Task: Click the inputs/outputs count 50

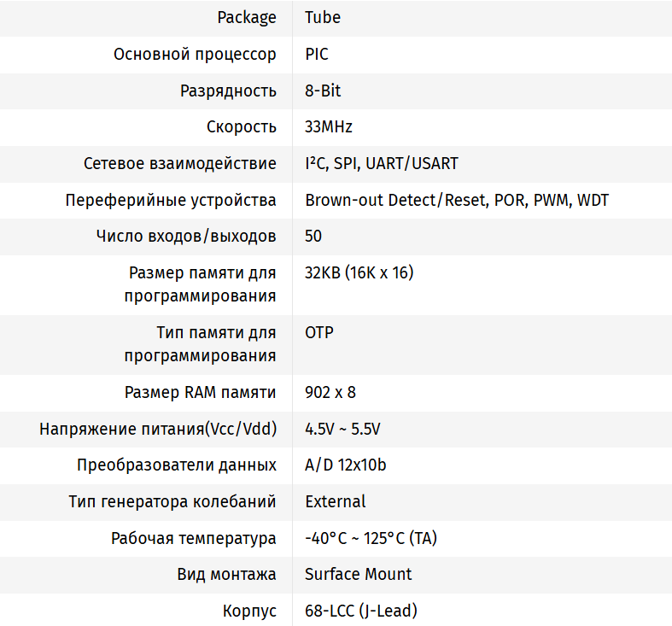Action: [x=313, y=237]
